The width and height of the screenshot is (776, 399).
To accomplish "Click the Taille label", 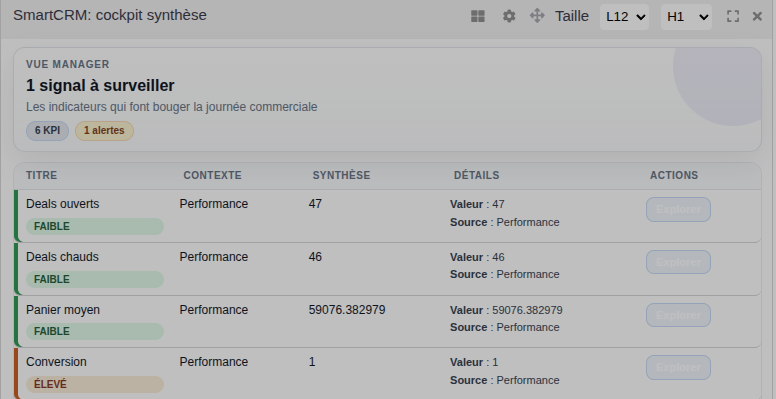I will pyautogui.click(x=572, y=16).
